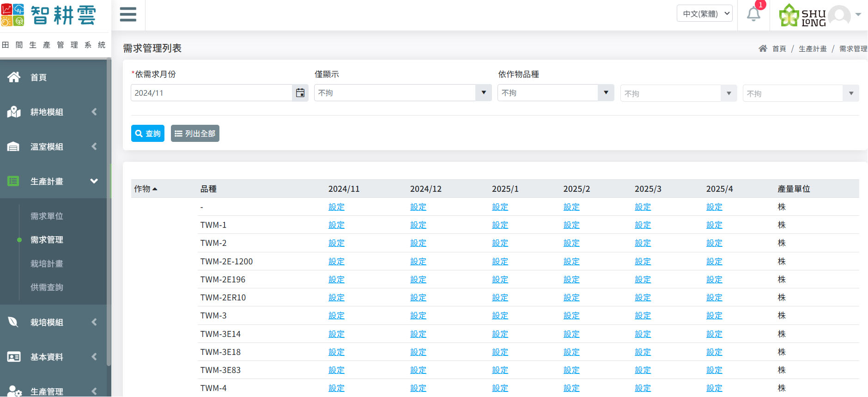Click the user avatar icon
The height and width of the screenshot is (397, 868).
point(839,15)
